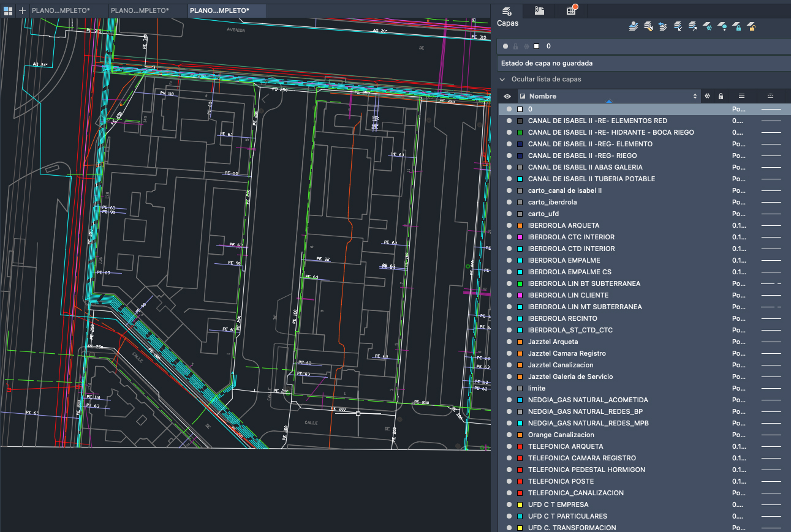This screenshot has width=791, height=532.
Task: Click the Lock Layer padlock icon
Action: (737, 26)
